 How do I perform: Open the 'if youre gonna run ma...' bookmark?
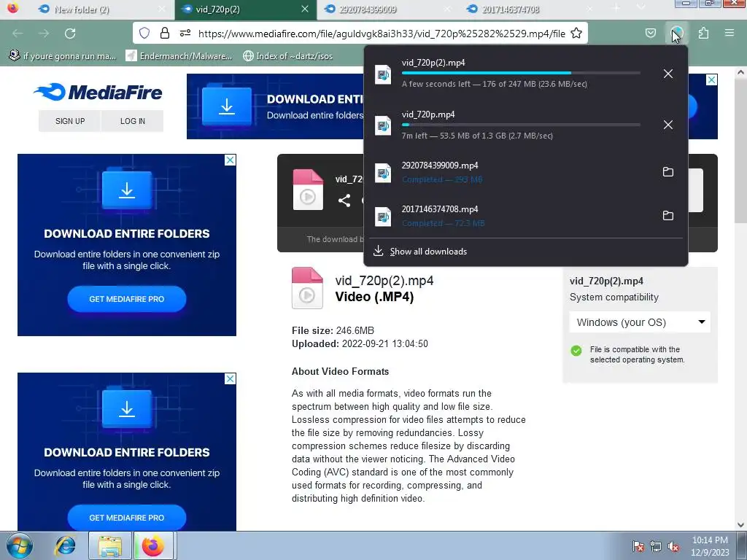[x=63, y=55]
